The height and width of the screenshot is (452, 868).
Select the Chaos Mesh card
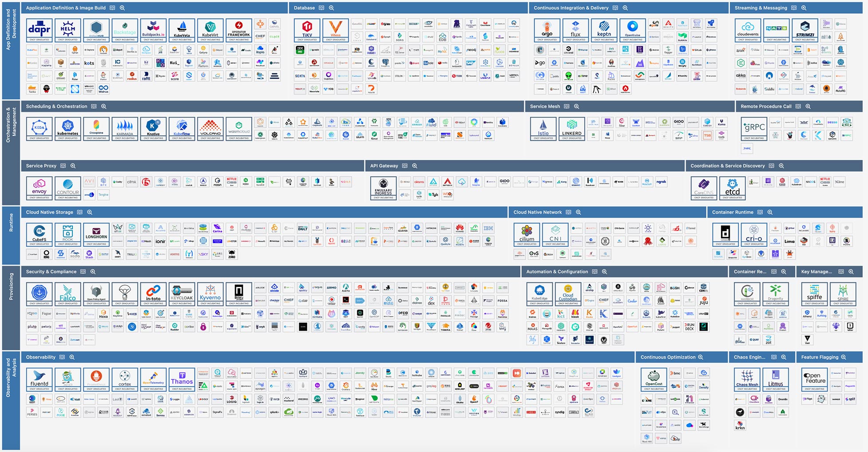[747, 380]
